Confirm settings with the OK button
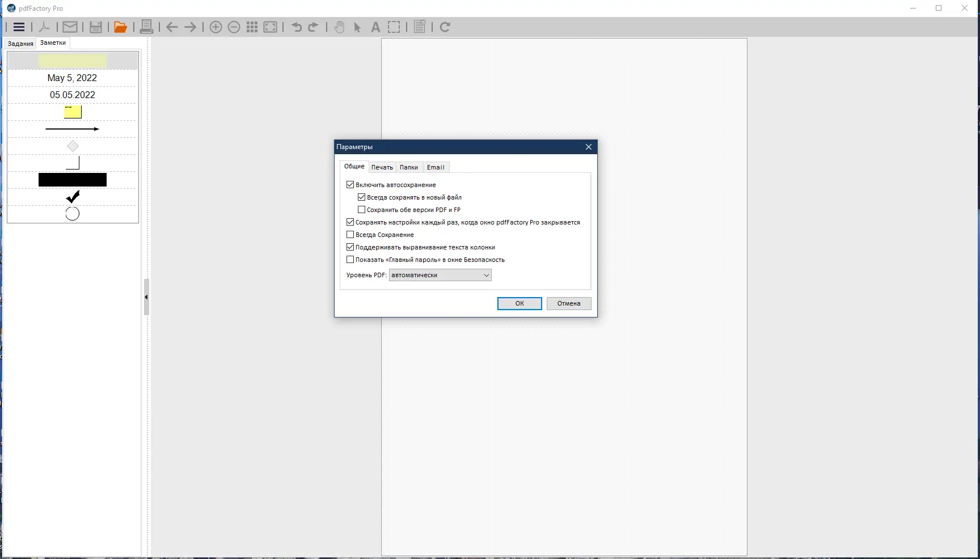 519,303
